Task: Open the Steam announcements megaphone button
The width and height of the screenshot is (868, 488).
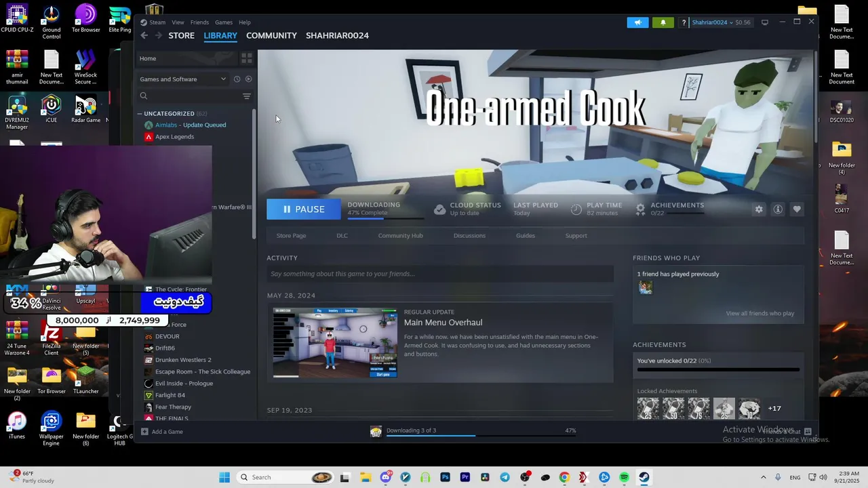Action: [637, 22]
